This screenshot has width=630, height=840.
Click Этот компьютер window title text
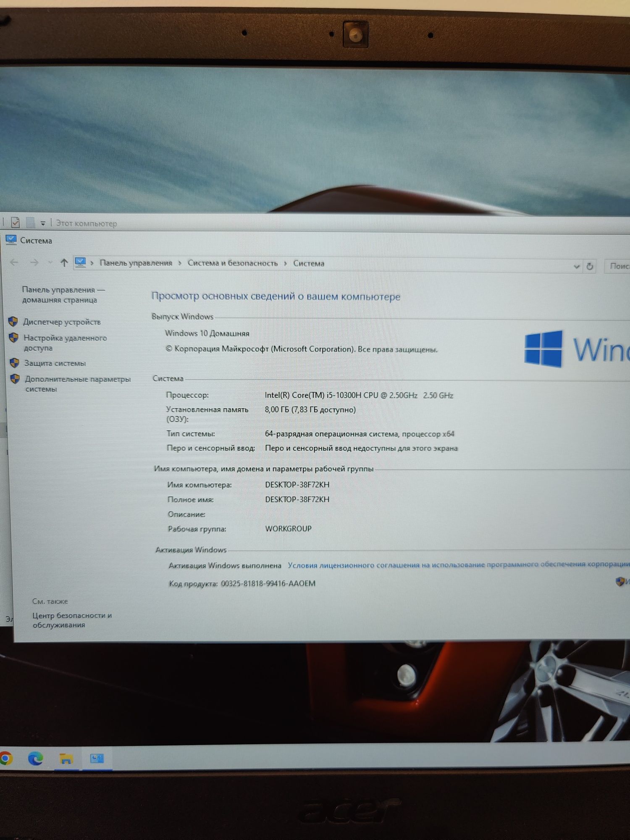(87, 223)
